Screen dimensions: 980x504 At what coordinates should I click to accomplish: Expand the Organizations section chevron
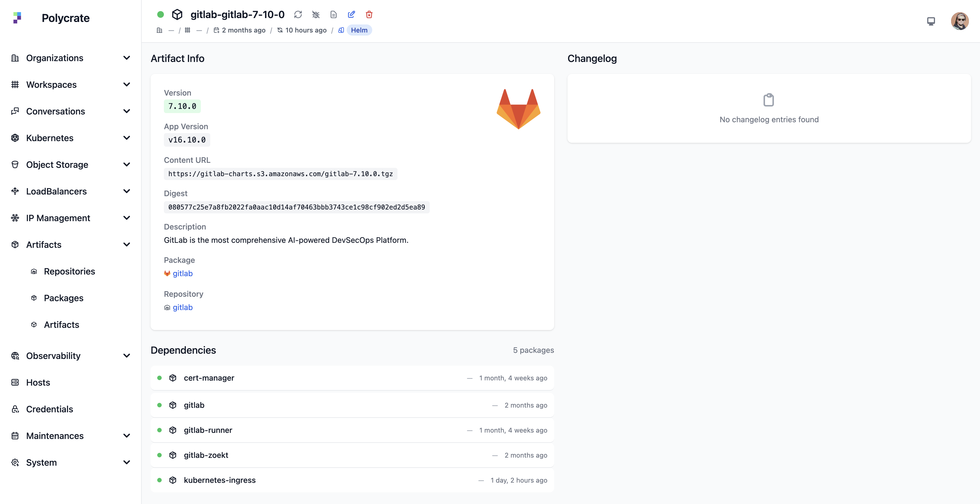click(127, 58)
